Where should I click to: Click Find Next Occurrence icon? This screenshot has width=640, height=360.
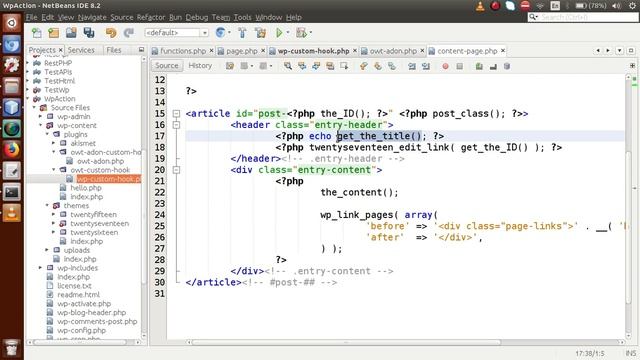[316, 66]
